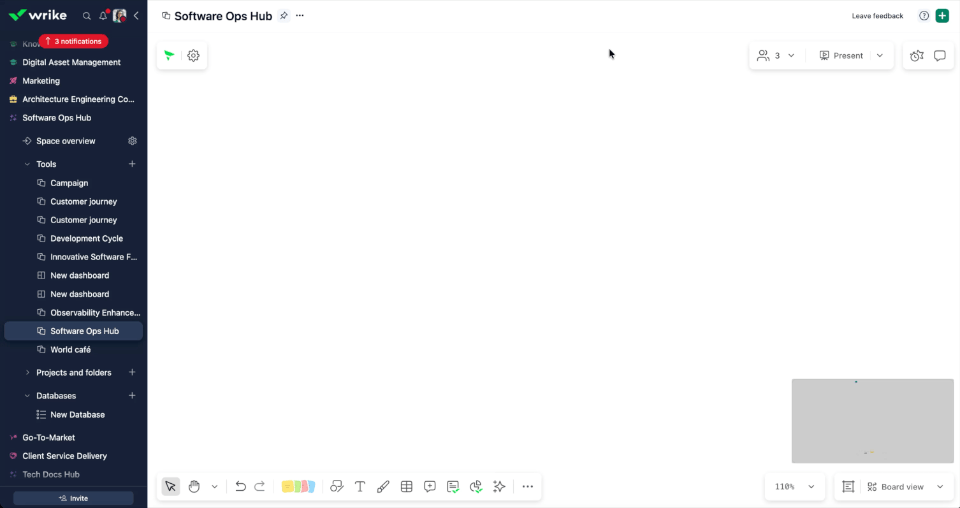The image size is (960, 508).
Task: Collapse the Tools section
Action: tap(27, 164)
